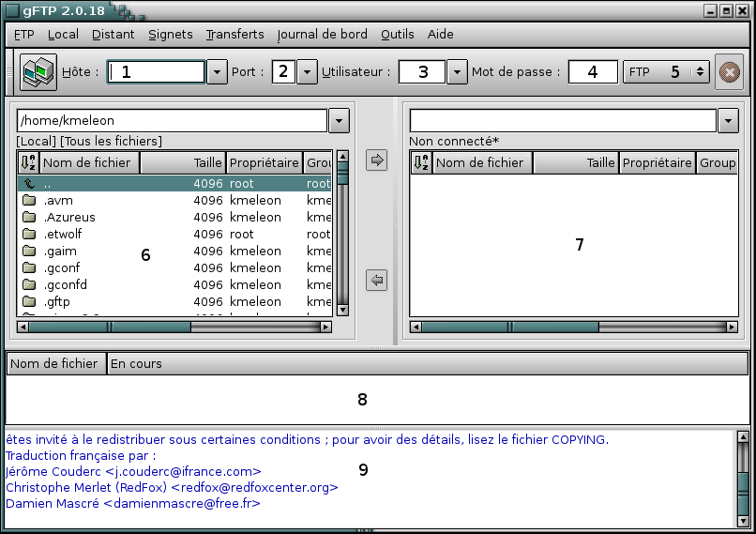756x534 pixels.
Task: Upload with the right arrow transfer button
Action: 376,160
